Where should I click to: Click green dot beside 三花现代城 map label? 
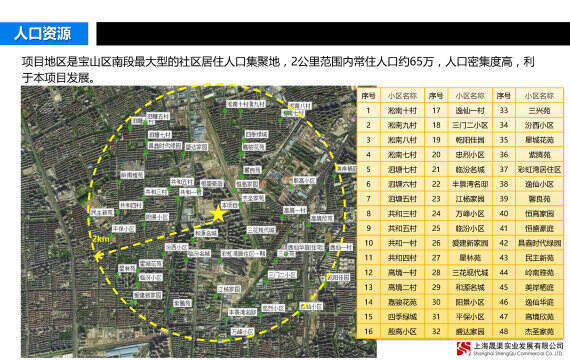(246, 237)
